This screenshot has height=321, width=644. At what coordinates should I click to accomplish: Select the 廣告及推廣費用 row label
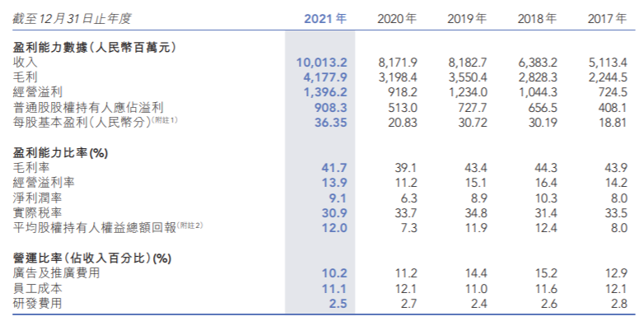(x=56, y=273)
